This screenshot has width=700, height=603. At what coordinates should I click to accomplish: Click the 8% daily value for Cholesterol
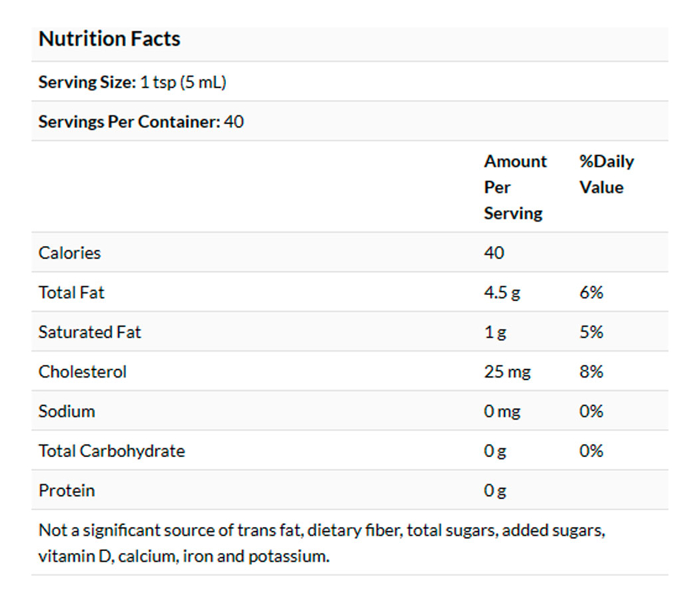(591, 372)
